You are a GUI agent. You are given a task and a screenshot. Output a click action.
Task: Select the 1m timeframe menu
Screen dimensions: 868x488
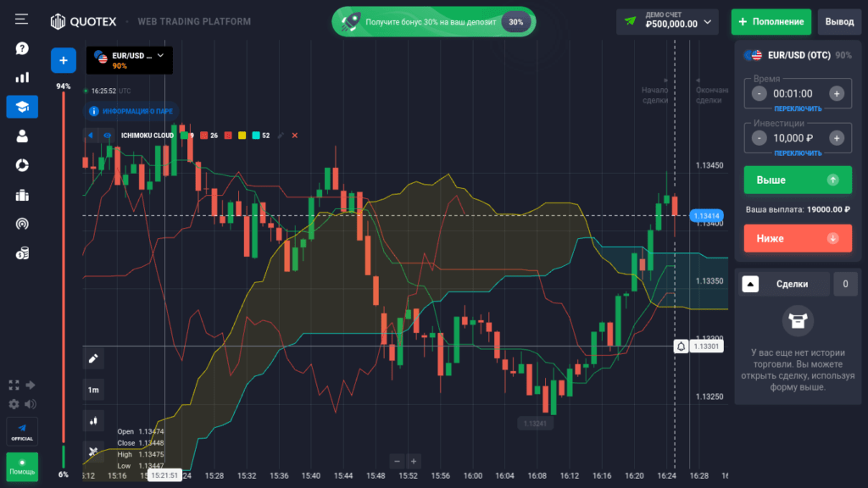[94, 390]
